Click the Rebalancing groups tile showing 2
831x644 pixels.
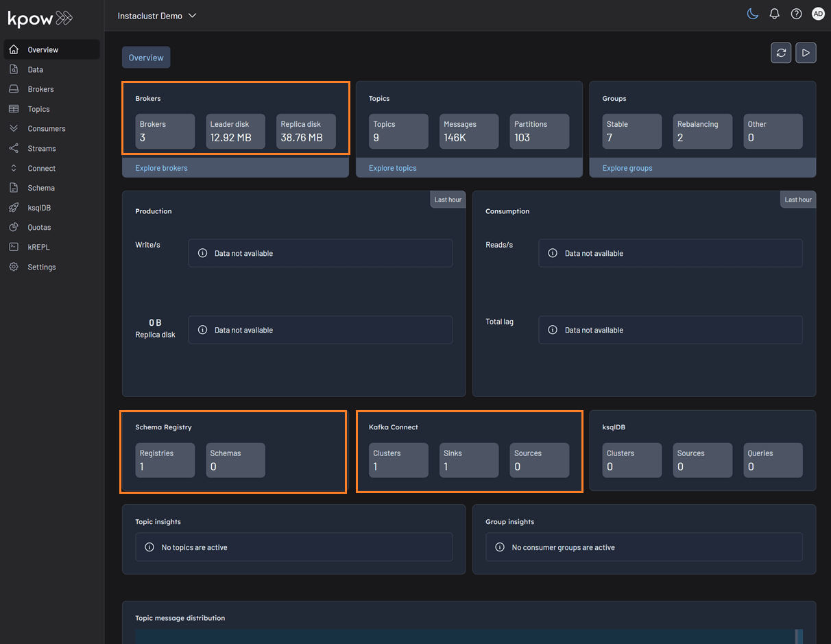pos(703,131)
